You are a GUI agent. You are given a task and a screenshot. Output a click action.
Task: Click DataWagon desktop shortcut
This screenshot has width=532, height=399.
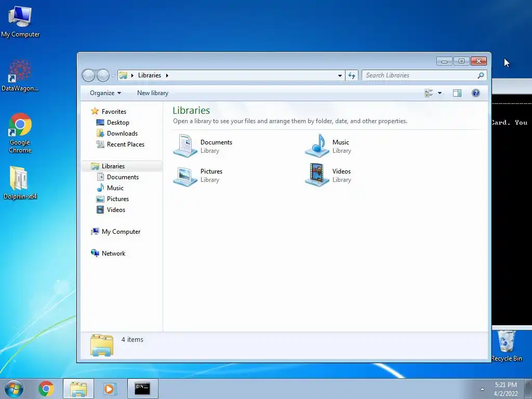pyautogui.click(x=20, y=75)
